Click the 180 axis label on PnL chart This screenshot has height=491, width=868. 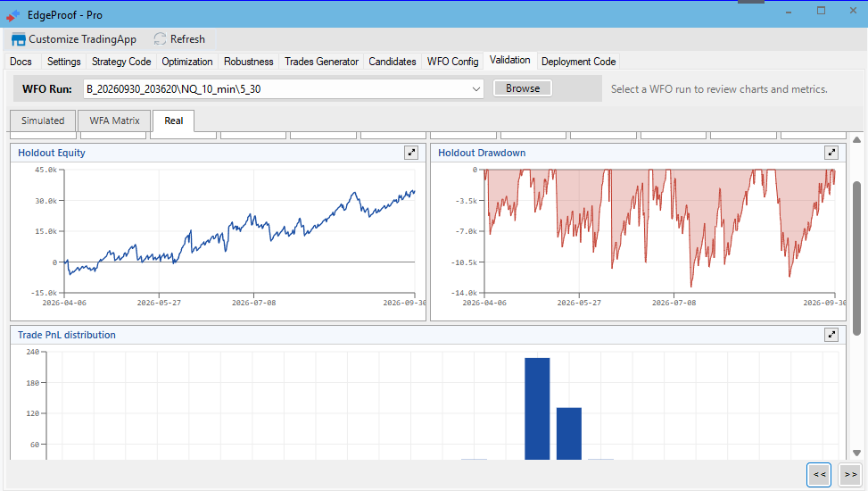[33, 383]
